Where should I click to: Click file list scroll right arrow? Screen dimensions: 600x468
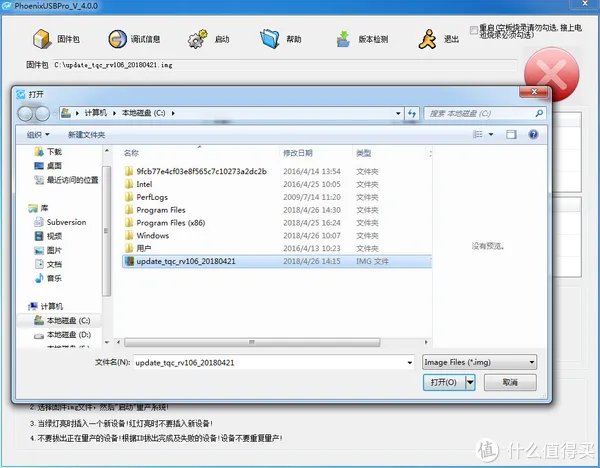[x=426, y=342]
